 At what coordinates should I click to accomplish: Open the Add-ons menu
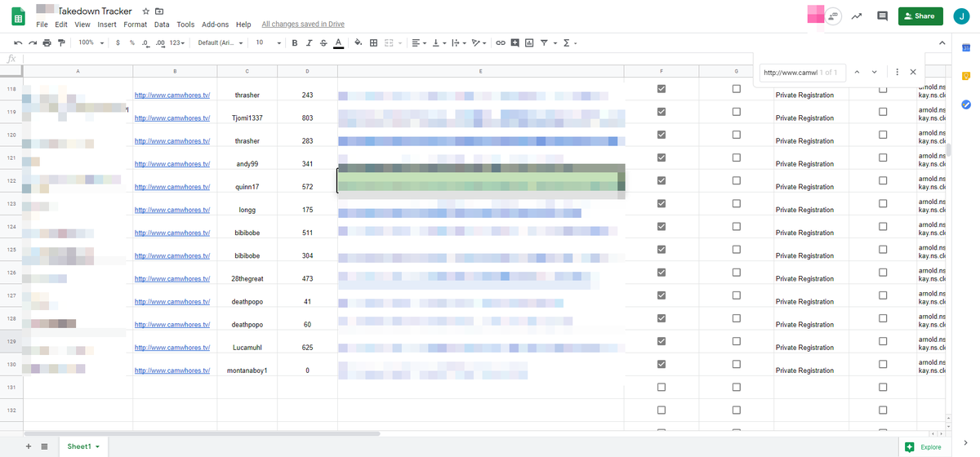215,24
